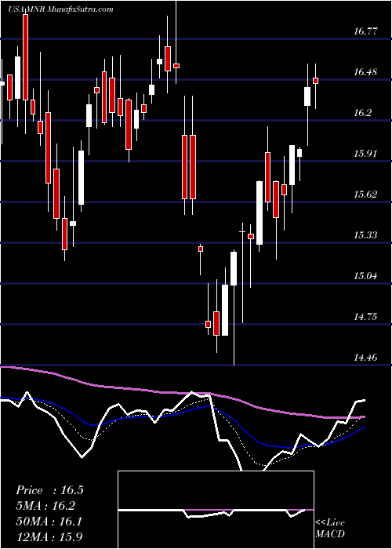Image resolution: width=392 pixels, height=549 pixels.
Task: Click the 14.75 price axis label
Action: coord(365,317)
